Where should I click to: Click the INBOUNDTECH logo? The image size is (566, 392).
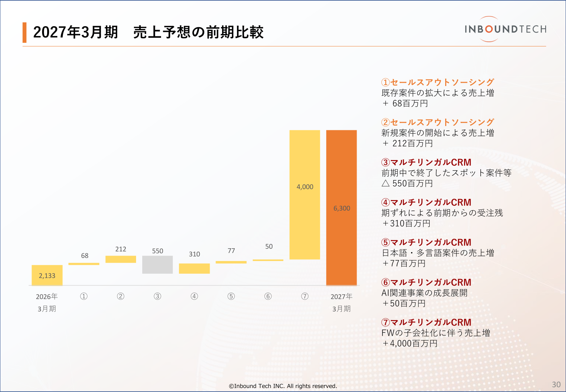[x=505, y=29]
